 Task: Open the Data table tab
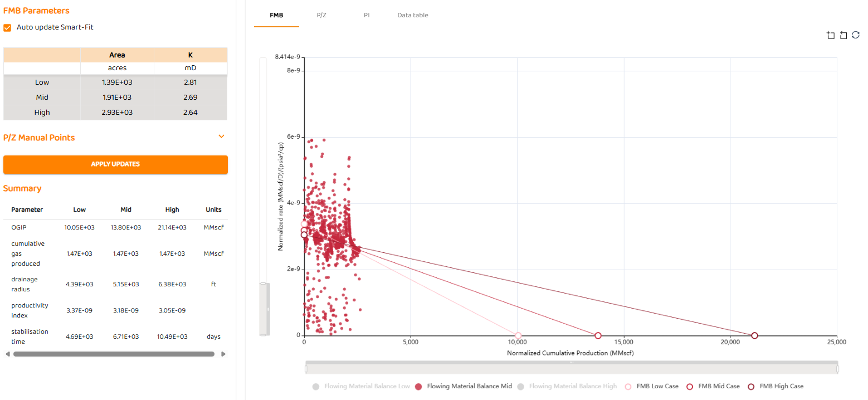tap(413, 15)
